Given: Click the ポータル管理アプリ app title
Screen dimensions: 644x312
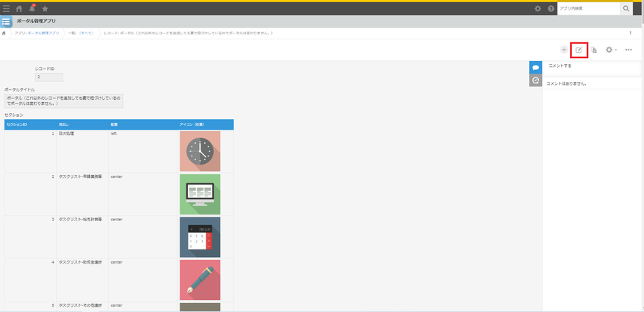Looking at the screenshot, I should click(36, 21).
